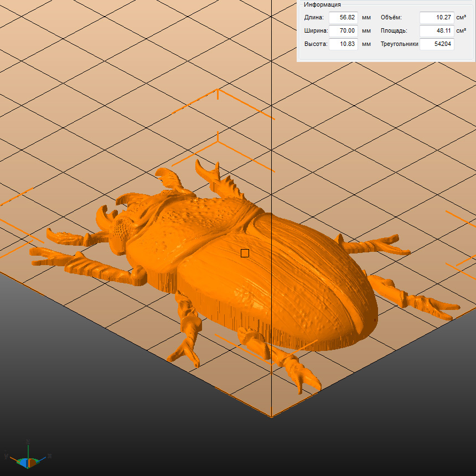Select the orange bounding box corner above the beetle
Screen dimensions: 476x476
218,91
